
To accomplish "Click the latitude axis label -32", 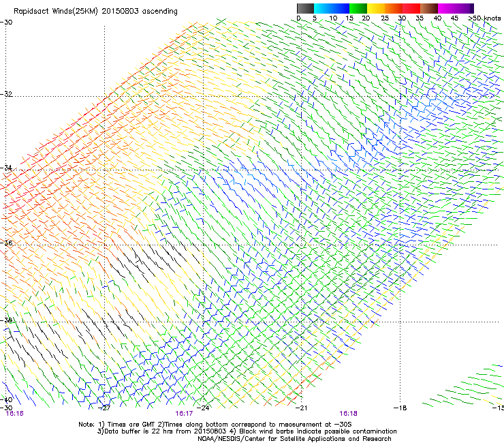I will click(x=6, y=94).
